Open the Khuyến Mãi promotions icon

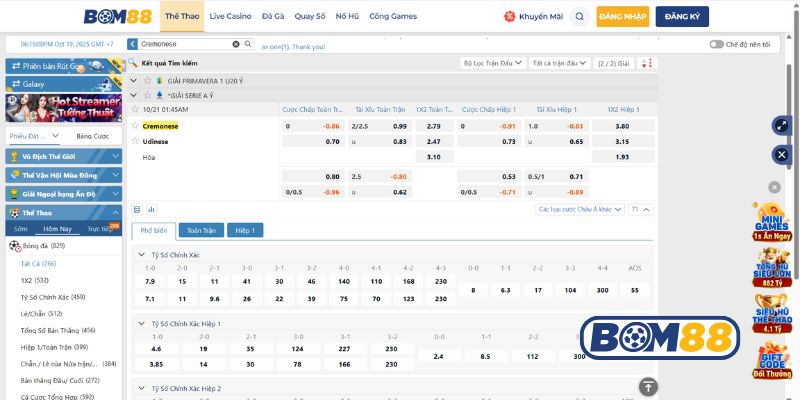(x=511, y=17)
